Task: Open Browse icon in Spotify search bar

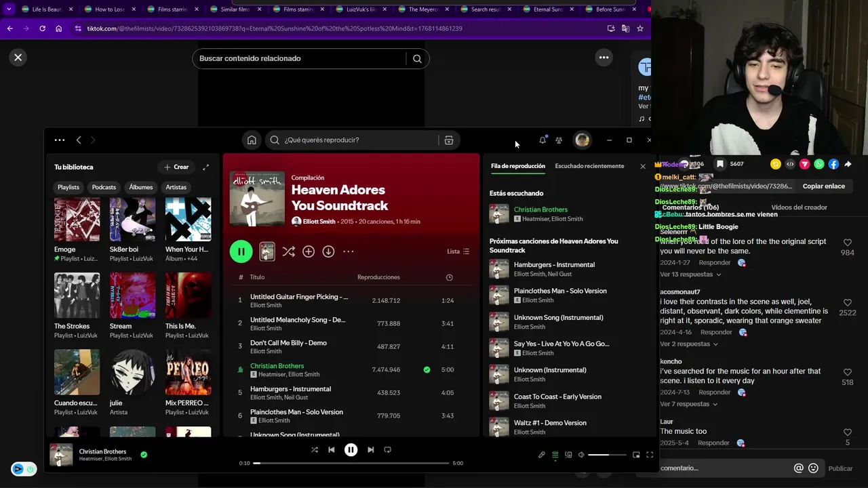Action: click(x=449, y=140)
